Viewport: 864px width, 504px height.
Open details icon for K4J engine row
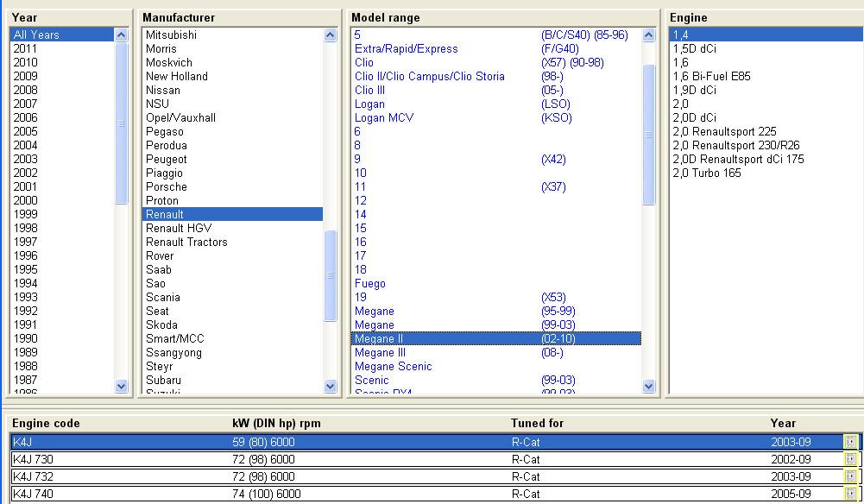851,442
